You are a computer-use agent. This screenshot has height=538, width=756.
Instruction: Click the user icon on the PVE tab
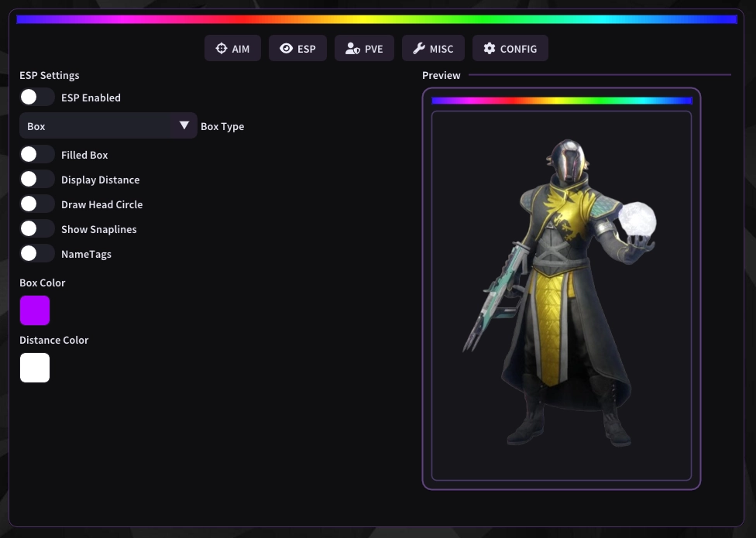(x=352, y=49)
